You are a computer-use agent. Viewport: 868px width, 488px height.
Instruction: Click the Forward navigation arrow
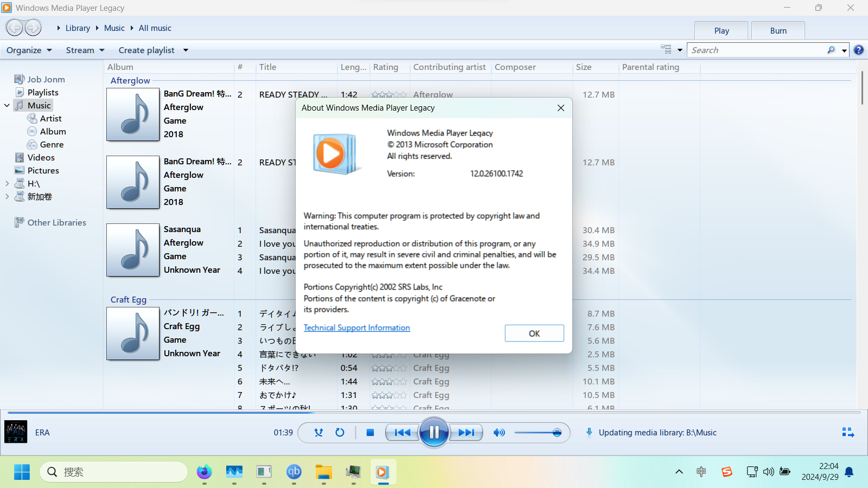click(x=33, y=28)
